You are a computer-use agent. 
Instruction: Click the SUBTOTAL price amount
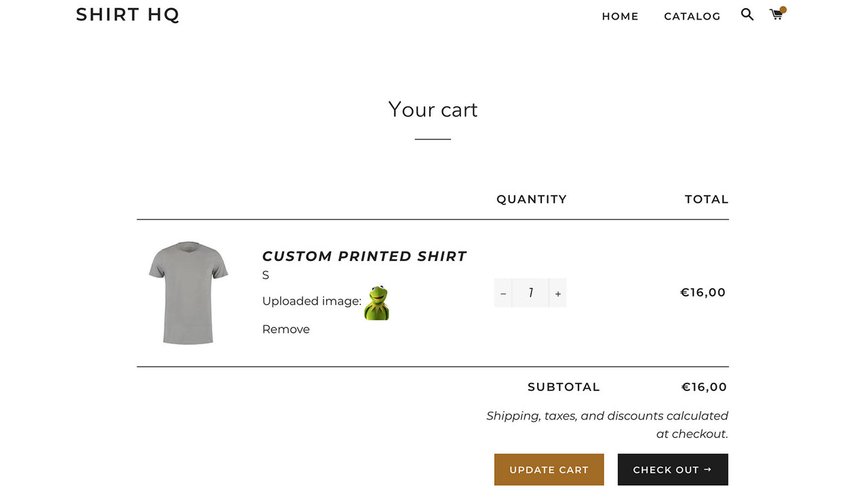(704, 386)
